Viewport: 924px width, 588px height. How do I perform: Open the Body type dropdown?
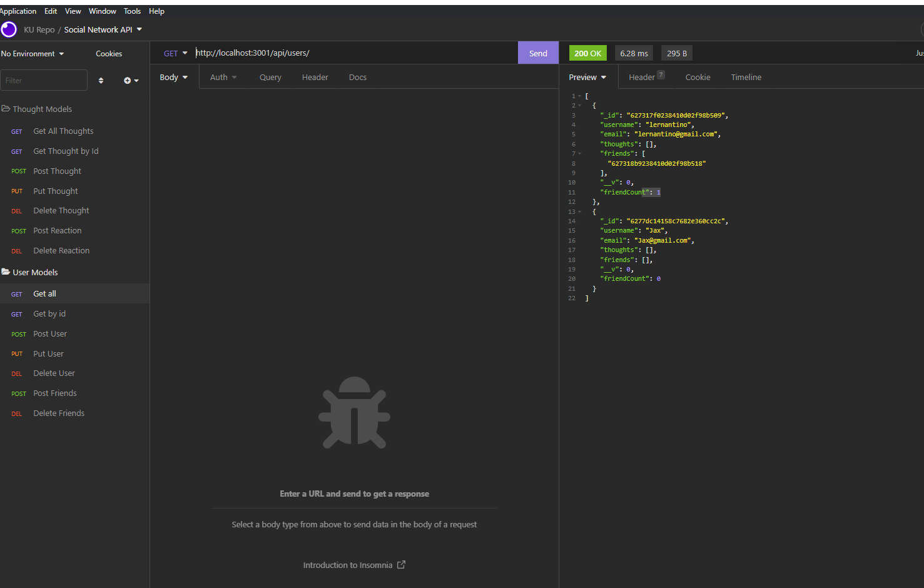click(173, 76)
